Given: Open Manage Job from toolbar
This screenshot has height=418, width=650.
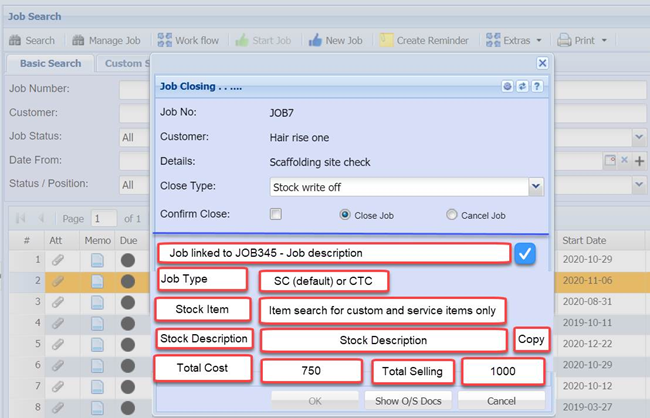Looking at the screenshot, I should 78,41.
